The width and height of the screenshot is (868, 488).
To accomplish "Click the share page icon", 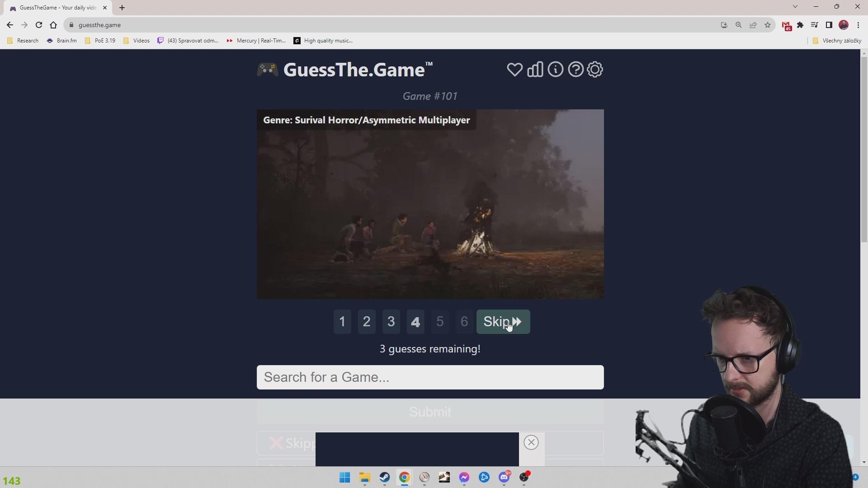I will pyautogui.click(x=753, y=25).
